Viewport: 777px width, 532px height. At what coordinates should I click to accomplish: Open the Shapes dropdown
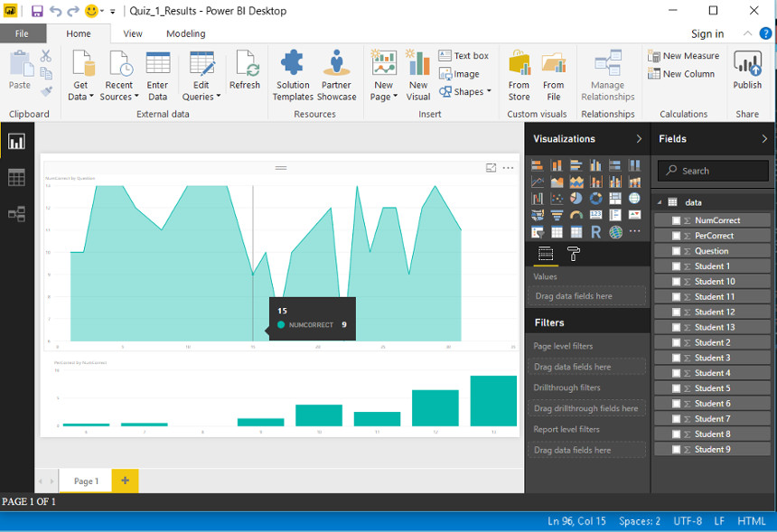pyautogui.click(x=464, y=91)
